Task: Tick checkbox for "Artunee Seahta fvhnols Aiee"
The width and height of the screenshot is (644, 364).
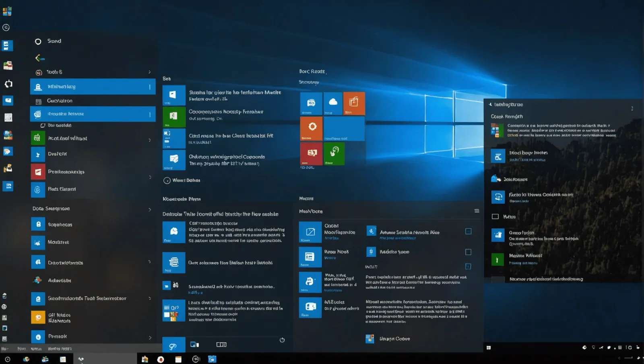Action: pos(468,232)
